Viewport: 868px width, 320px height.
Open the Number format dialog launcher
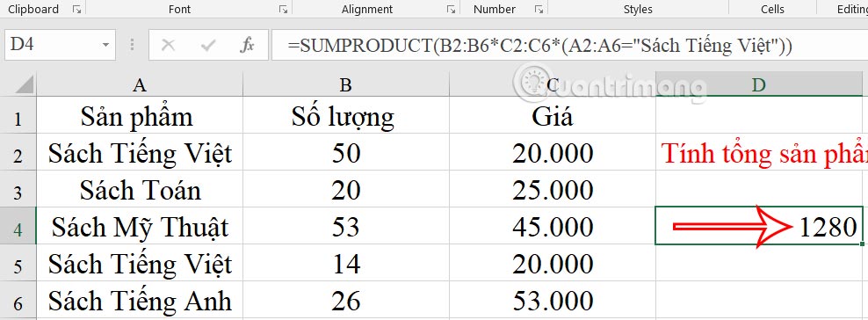pyautogui.click(x=538, y=9)
